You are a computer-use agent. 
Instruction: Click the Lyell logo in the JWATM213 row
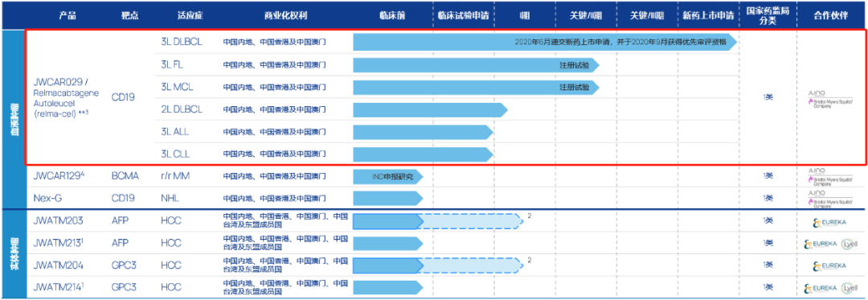849,244
